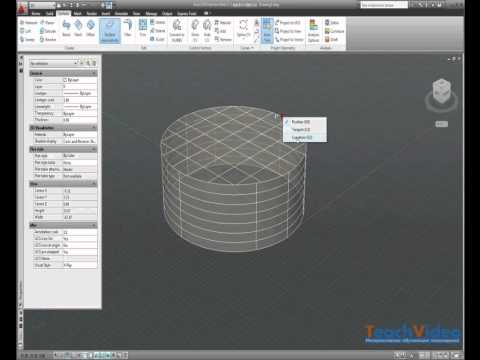This screenshot has width=480, height=360.
Task: Select the Sculpt tool
Action: coord(157,39)
